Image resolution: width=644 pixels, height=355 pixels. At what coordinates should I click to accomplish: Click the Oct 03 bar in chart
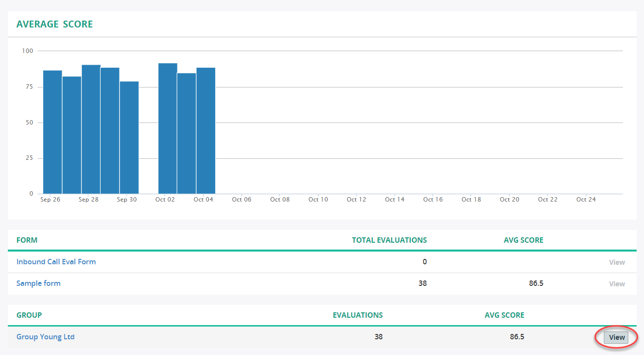(x=186, y=133)
